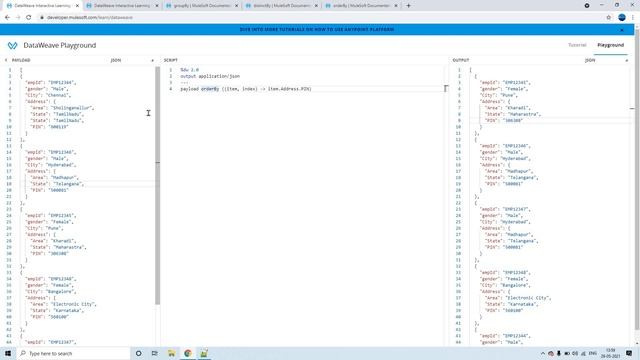Open the payload JSON format dropdown
Screen dimensions: 640x360
pos(133,60)
